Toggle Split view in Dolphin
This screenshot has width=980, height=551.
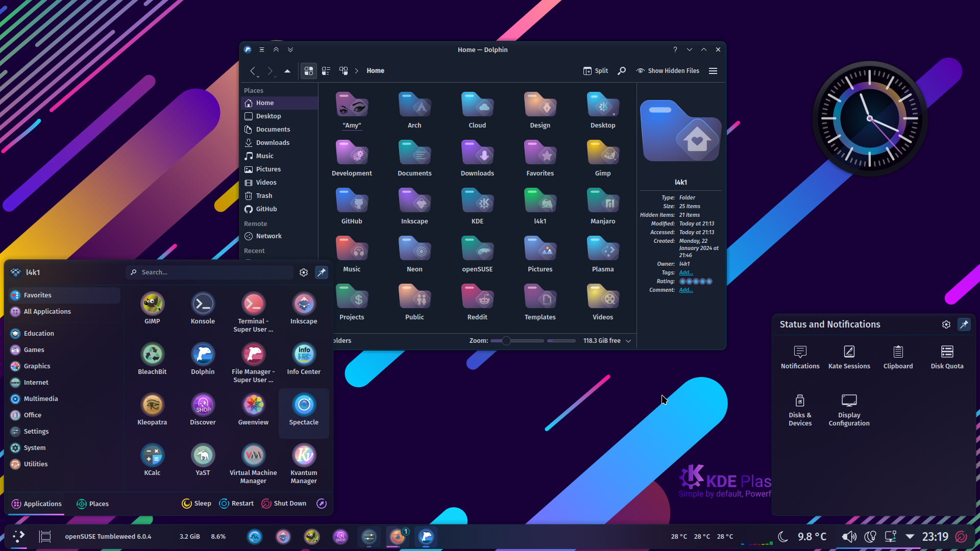click(x=596, y=71)
